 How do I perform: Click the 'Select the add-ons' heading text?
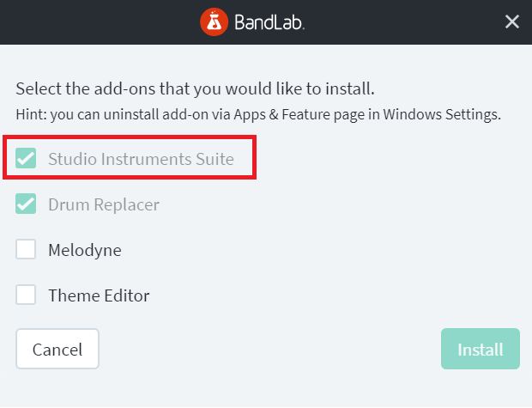click(x=196, y=89)
